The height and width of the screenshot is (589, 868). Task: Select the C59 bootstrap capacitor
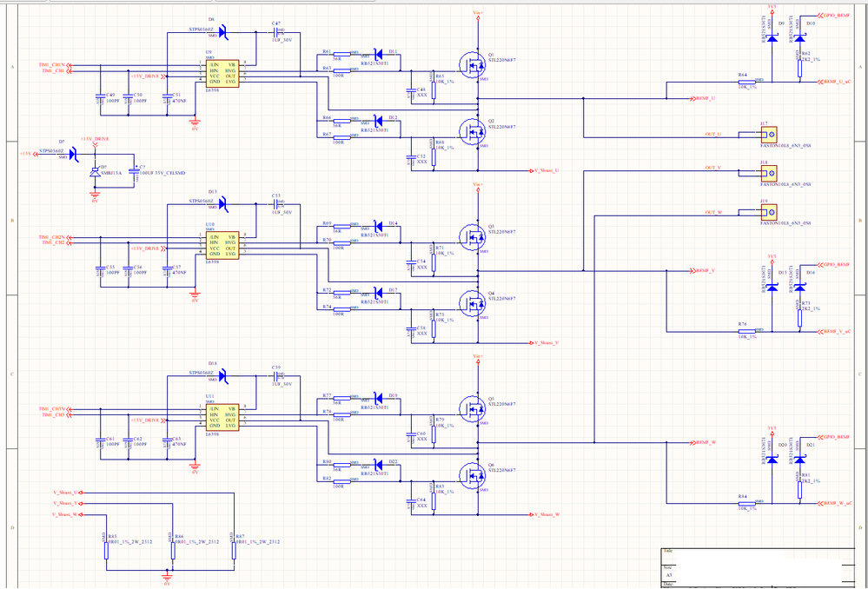pyautogui.click(x=276, y=376)
